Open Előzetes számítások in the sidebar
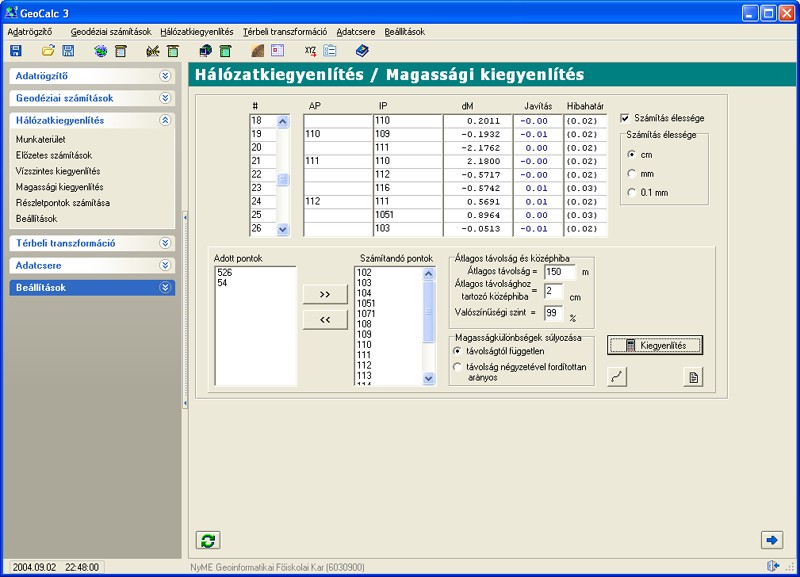The width and height of the screenshot is (800, 577). tap(54, 155)
